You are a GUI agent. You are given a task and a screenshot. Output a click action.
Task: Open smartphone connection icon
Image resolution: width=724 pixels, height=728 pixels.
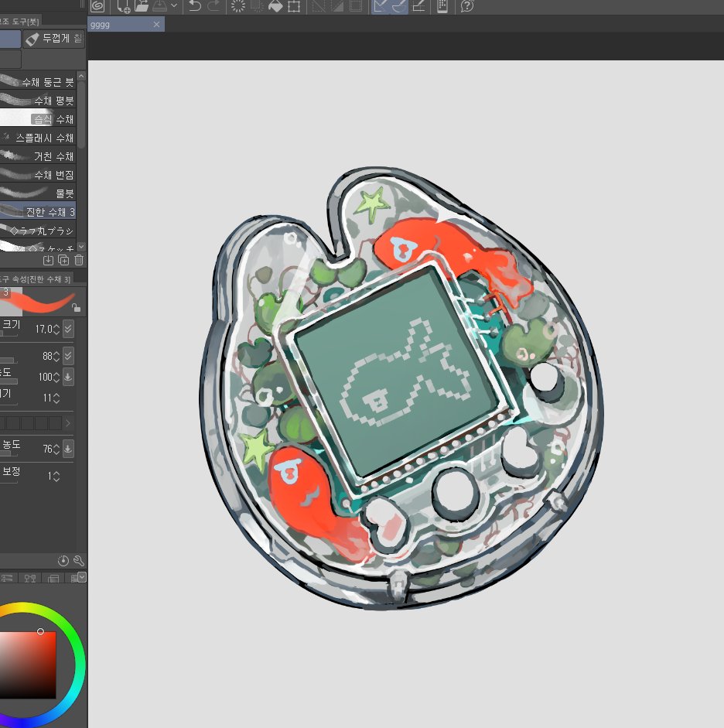click(x=442, y=6)
